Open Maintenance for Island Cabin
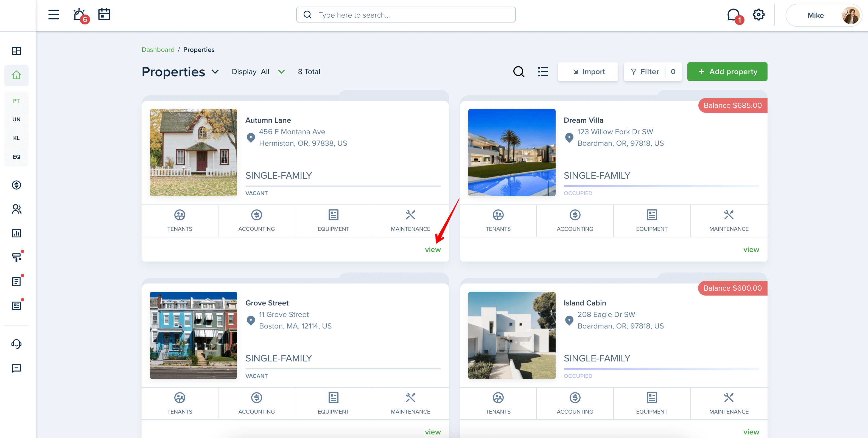868x438 pixels. coord(729,403)
